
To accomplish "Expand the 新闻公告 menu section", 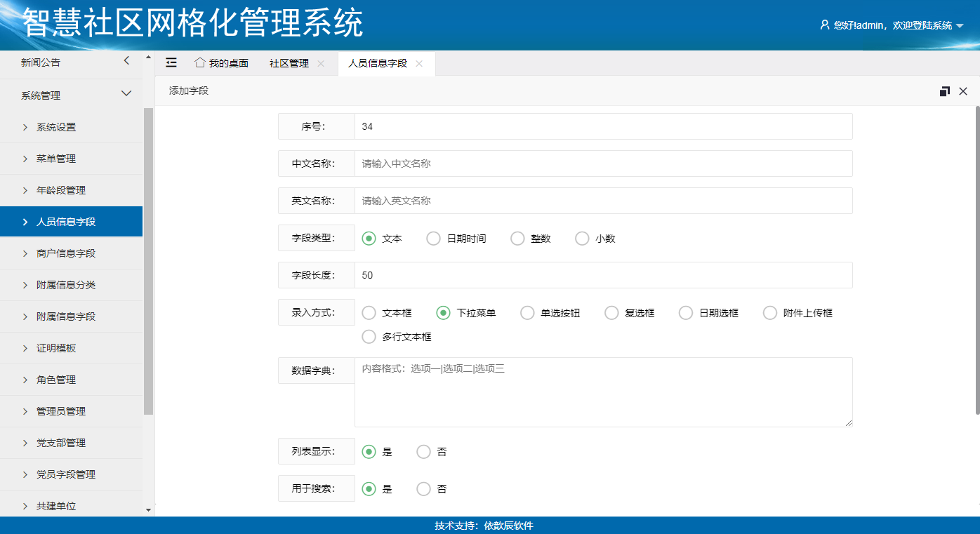I will coord(126,61).
